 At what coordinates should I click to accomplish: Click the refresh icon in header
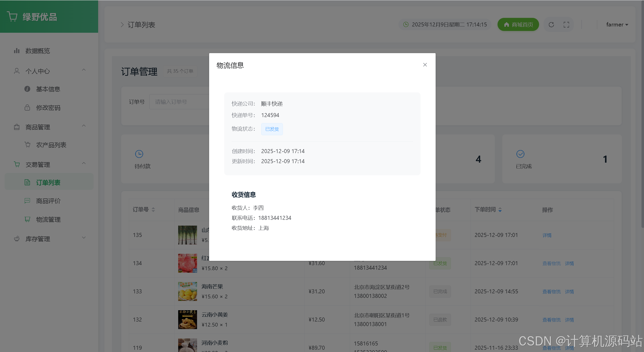pyautogui.click(x=551, y=25)
